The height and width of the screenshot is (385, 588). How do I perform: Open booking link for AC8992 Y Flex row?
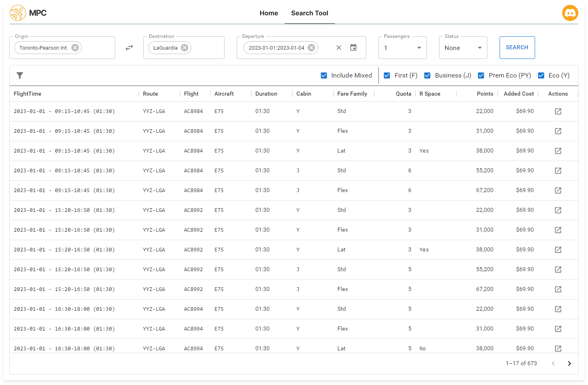(x=558, y=230)
